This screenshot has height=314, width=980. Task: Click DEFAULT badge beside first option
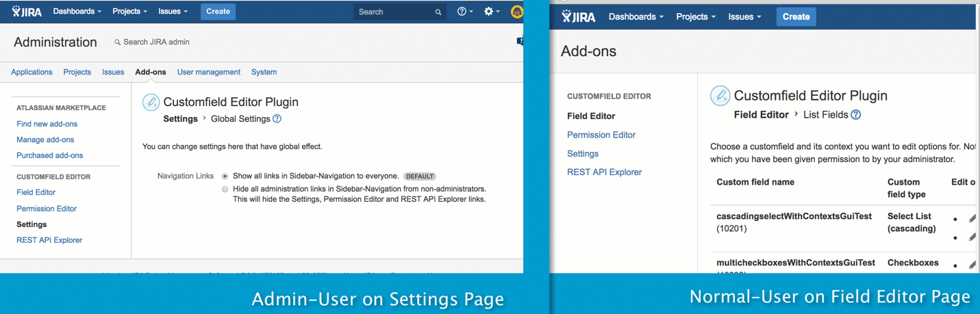point(420,176)
